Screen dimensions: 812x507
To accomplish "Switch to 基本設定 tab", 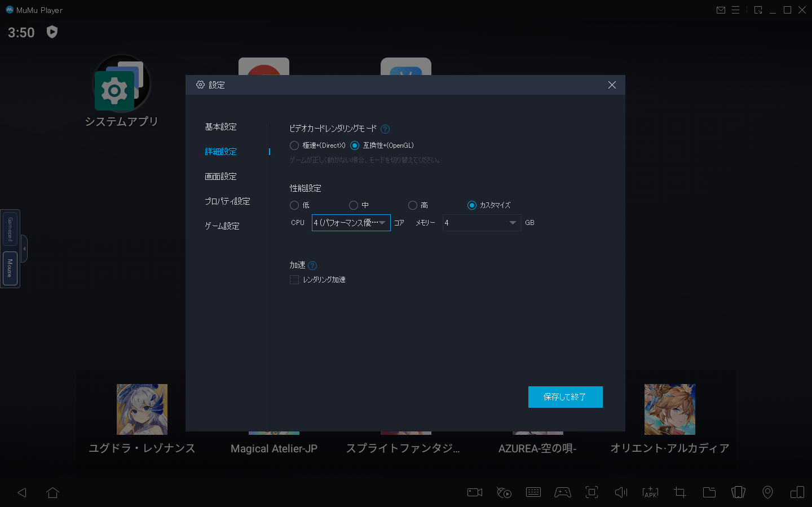I will [x=220, y=127].
